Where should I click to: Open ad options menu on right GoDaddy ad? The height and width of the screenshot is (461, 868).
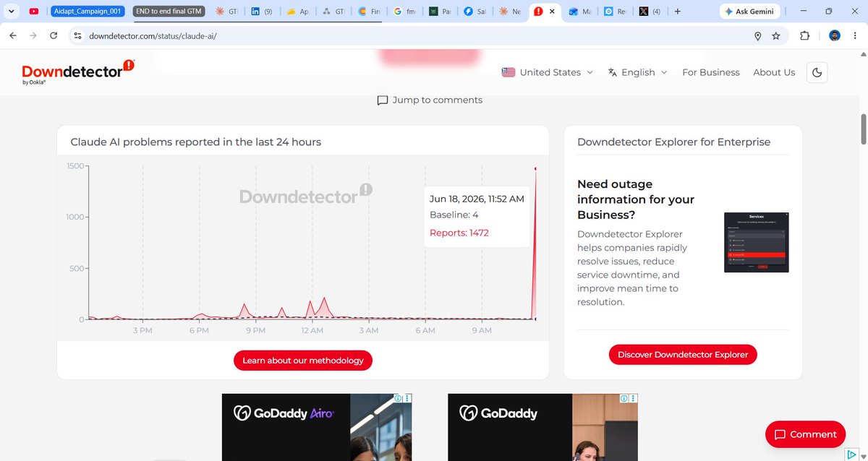pos(634,398)
